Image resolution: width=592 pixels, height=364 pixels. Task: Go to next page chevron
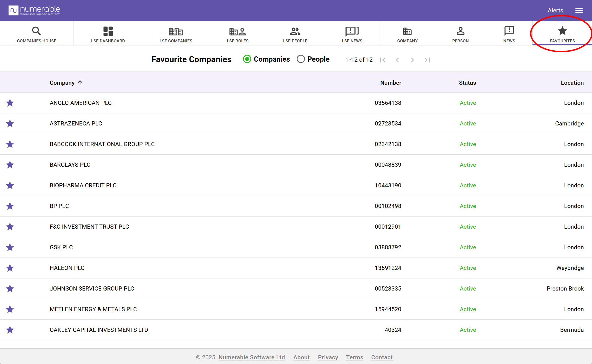coord(412,60)
